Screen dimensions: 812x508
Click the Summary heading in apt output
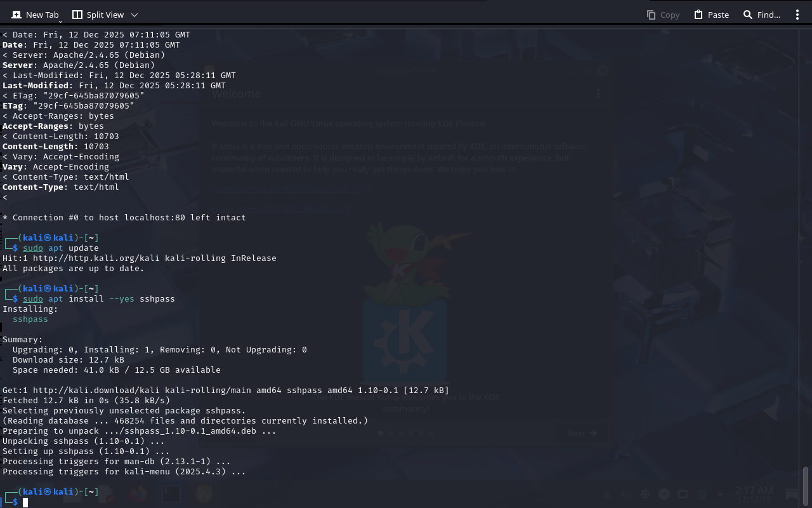[x=22, y=340]
